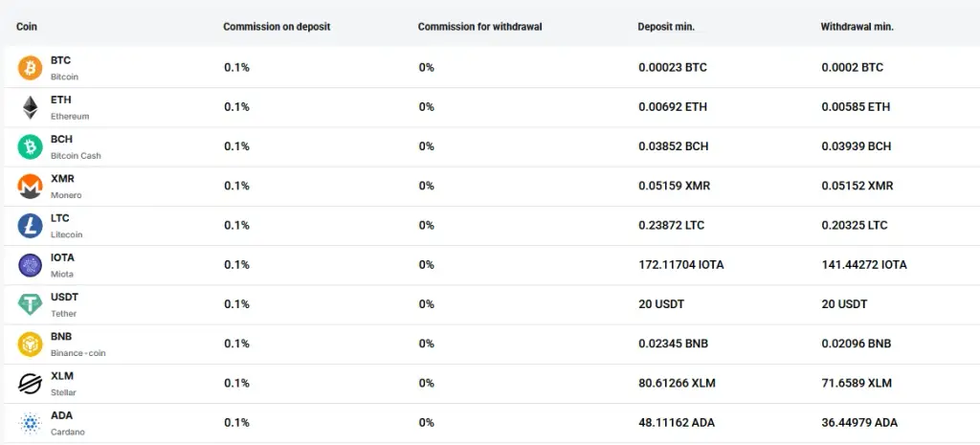Select the Stellar XLM icon

point(30,383)
